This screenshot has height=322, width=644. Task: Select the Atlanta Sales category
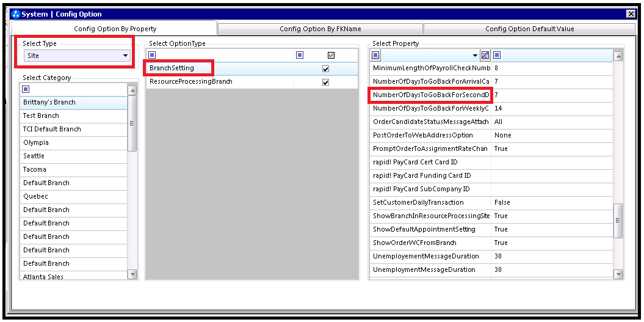pyautogui.click(x=74, y=276)
